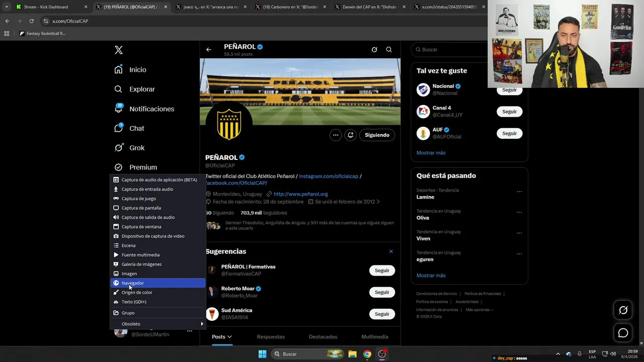
Task: Expand the Obsoleto submenu
Action: coord(158,324)
